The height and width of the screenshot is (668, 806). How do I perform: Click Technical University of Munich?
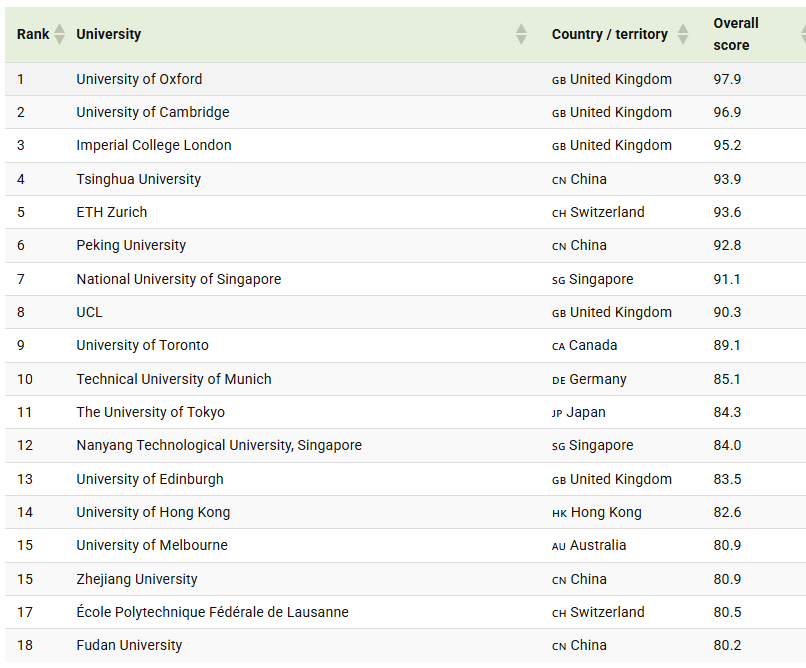click(174, 379)
